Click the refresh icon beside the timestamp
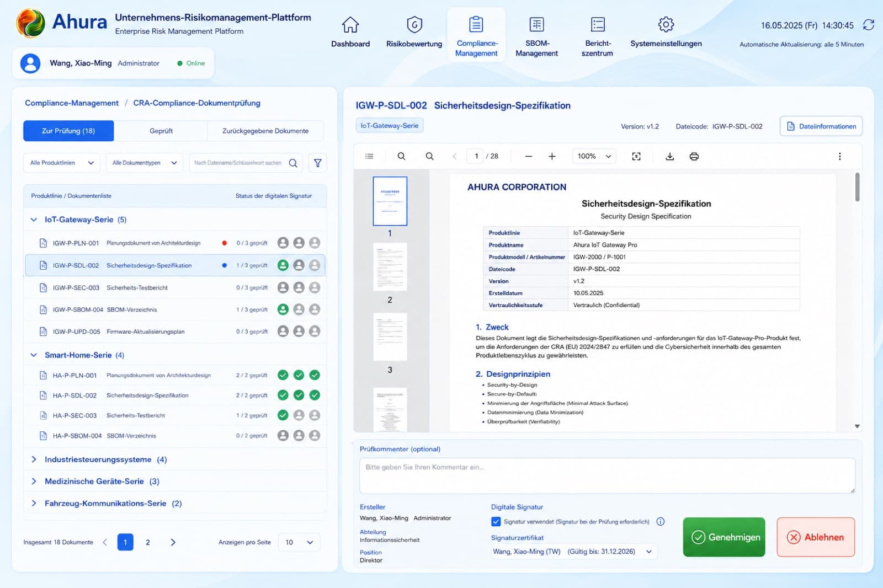The width and height of the screenshot is (883, 588). click(x=869, y=25)
